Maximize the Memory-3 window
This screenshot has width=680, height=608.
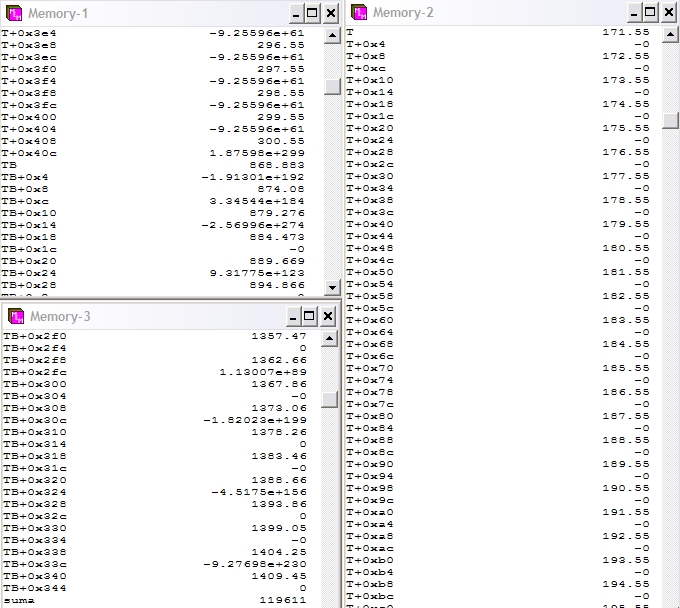311,317
